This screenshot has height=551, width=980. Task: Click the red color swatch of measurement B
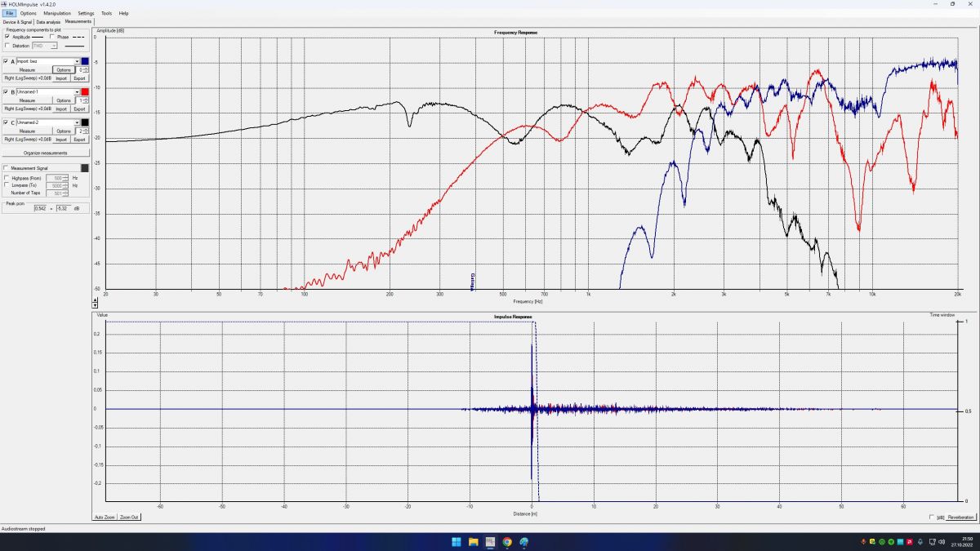85,92
